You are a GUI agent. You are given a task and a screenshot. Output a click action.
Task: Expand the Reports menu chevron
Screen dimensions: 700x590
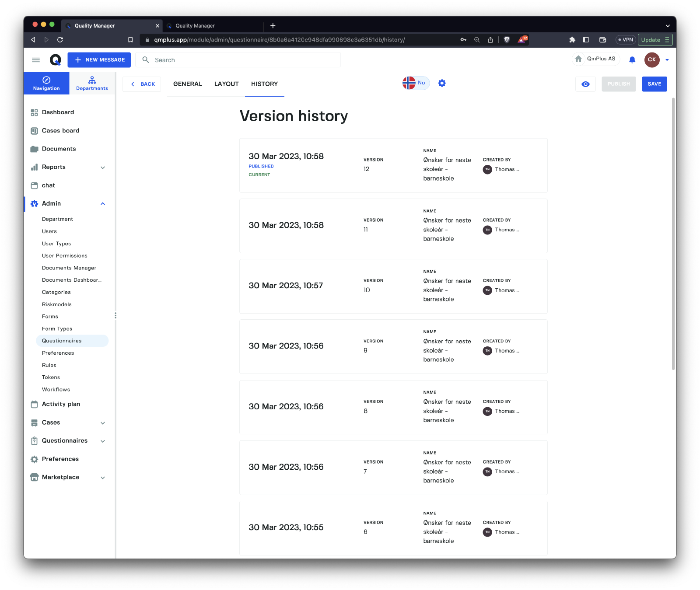(103, 168)
